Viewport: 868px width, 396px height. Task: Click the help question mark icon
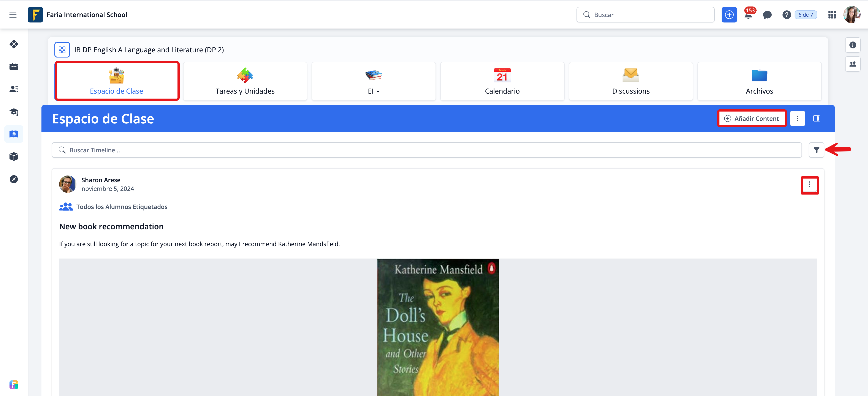[786, 15]
